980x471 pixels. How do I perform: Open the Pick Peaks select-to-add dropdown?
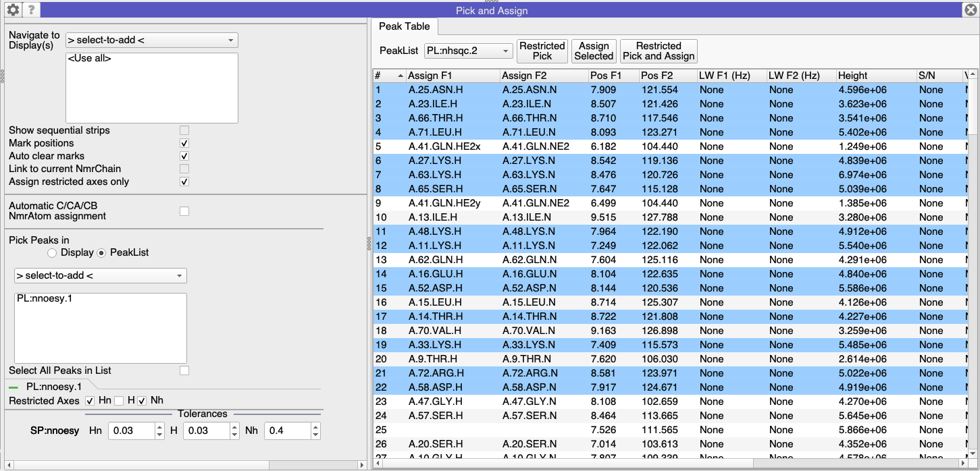pos(100,275)
